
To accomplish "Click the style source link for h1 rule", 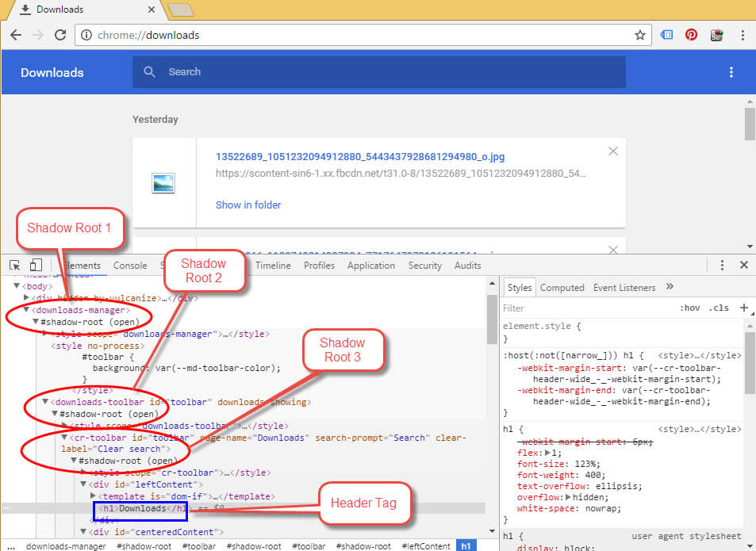I will click(700, 429).
